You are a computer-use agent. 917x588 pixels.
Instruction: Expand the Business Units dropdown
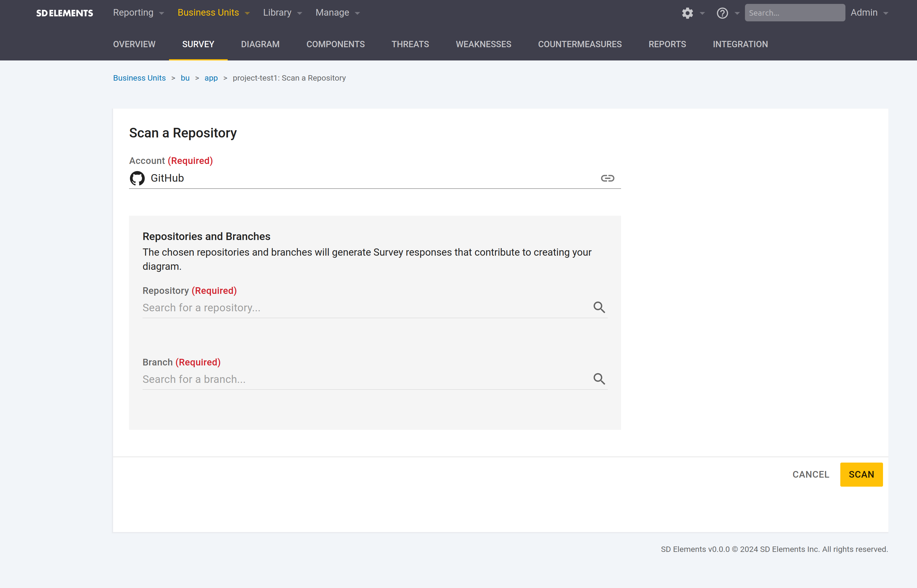247,12
